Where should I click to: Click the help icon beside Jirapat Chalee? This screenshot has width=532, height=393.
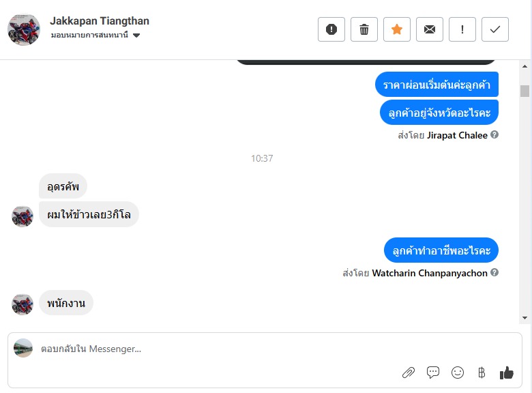tap(494, 134)
